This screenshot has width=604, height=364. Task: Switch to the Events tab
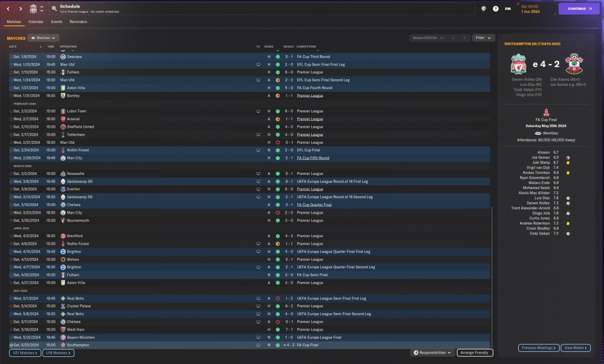click(x=57, y=22)
